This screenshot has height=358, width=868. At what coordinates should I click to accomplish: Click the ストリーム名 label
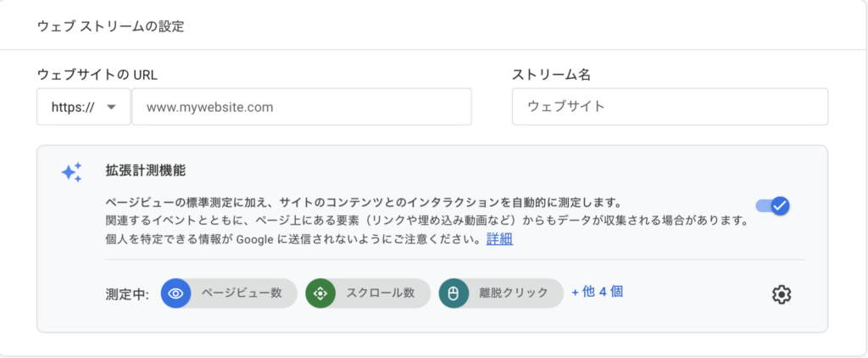(551, 75)
